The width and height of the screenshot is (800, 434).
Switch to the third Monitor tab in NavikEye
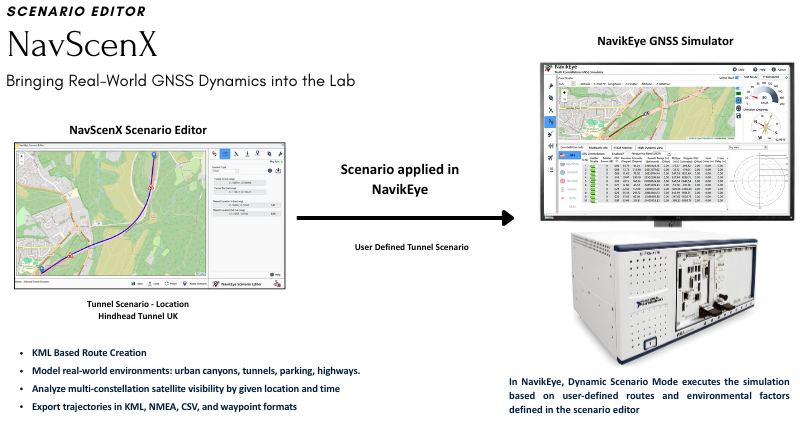(x=623, y=147)
